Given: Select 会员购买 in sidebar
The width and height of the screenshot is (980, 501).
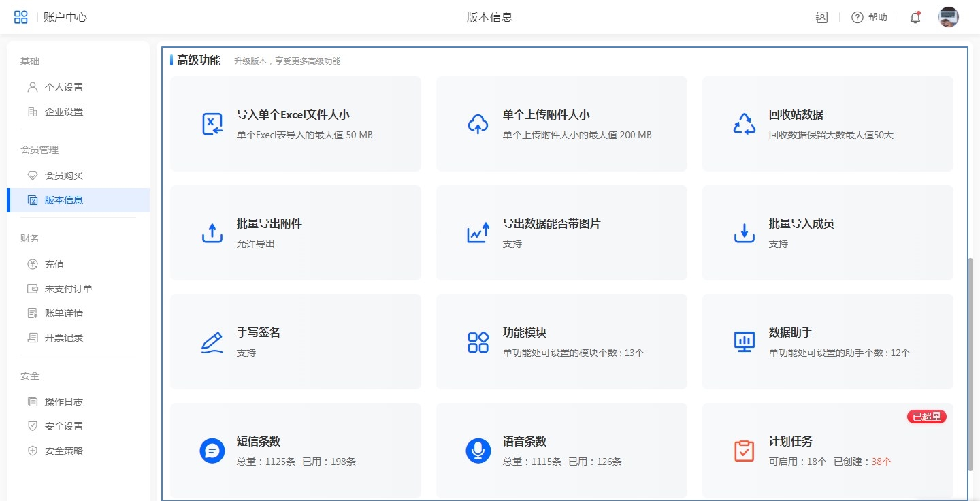Looking at the screenshot, I should [x=64, y=176].
